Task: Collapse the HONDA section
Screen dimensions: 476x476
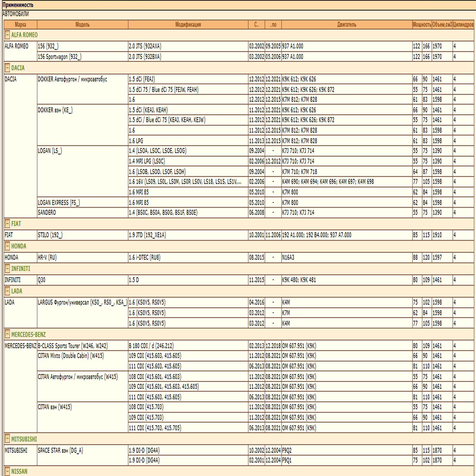Action: pos(7,246)
